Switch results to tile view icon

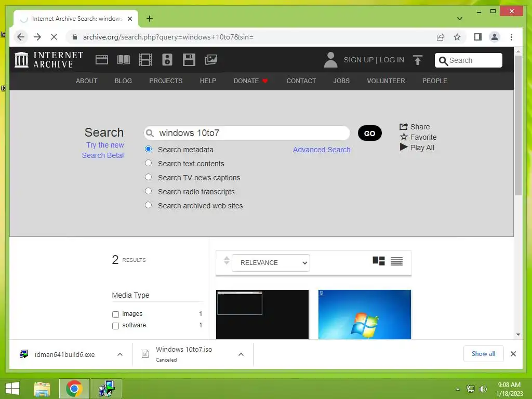point(379,261)
